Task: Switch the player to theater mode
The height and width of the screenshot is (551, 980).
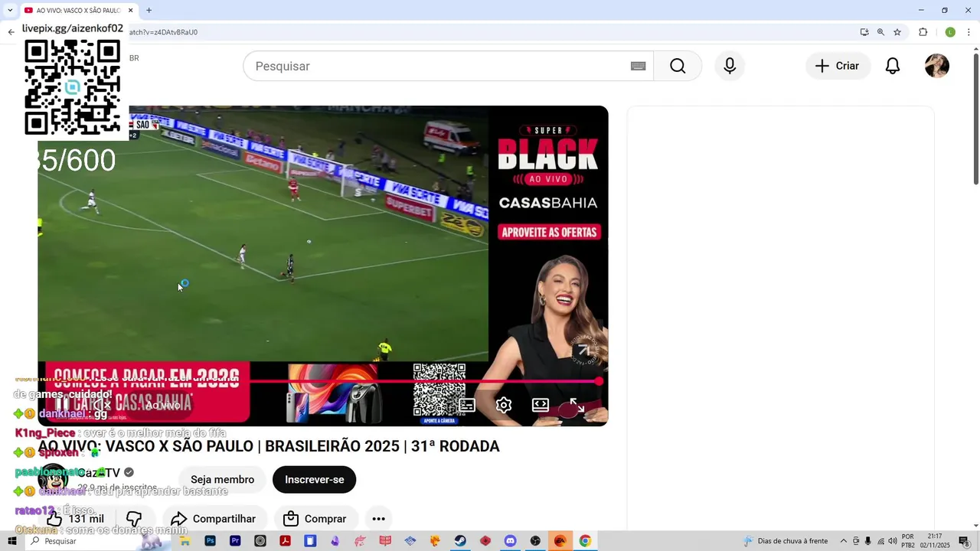Action: (541, 405)
